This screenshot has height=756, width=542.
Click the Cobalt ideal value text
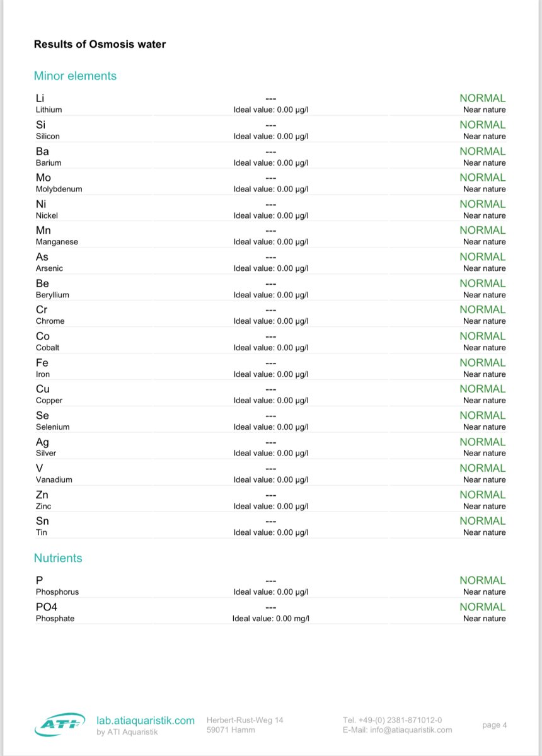[271, 348]
